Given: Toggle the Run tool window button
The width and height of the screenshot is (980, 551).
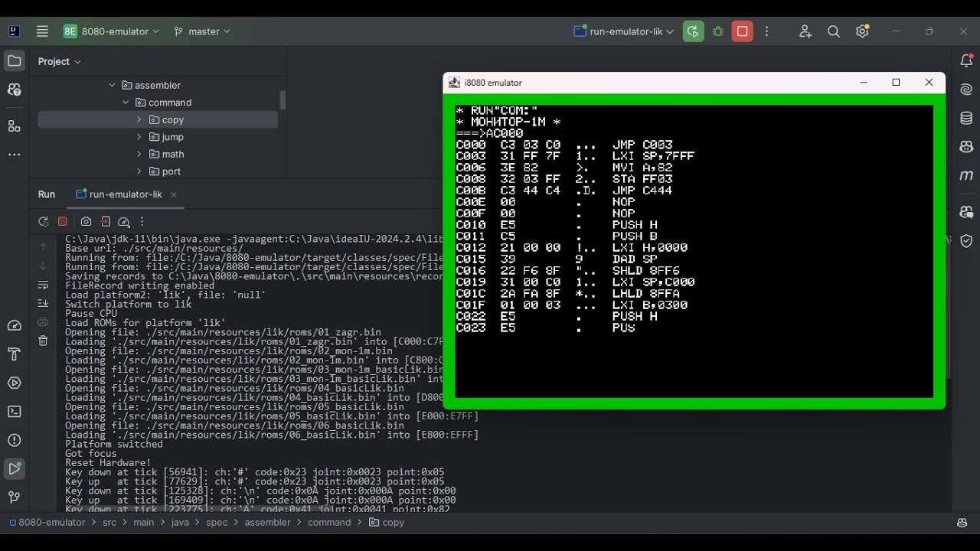Looking at the screenshot, I should 14,468.
